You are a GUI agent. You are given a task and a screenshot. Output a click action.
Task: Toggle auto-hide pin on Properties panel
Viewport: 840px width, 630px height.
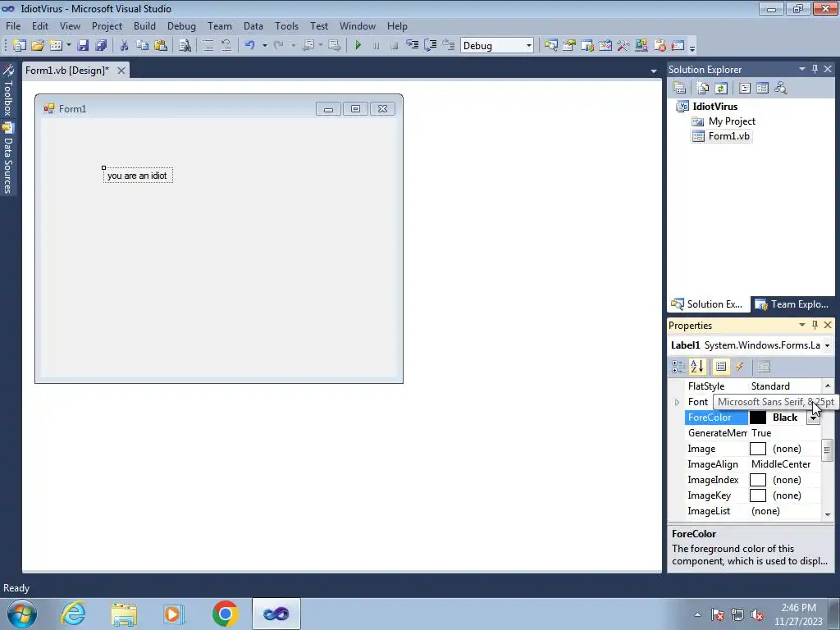point(815,325)
